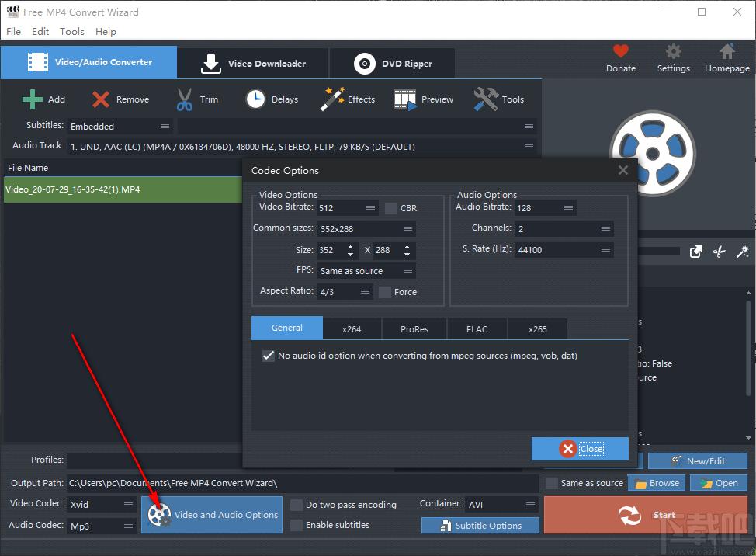Open the Subtitles Embedded dropdown
756x556 pixels.
click(120, 127)
